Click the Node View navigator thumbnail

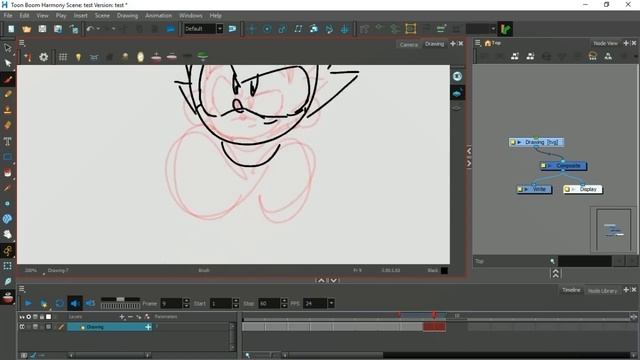point(613,230)
